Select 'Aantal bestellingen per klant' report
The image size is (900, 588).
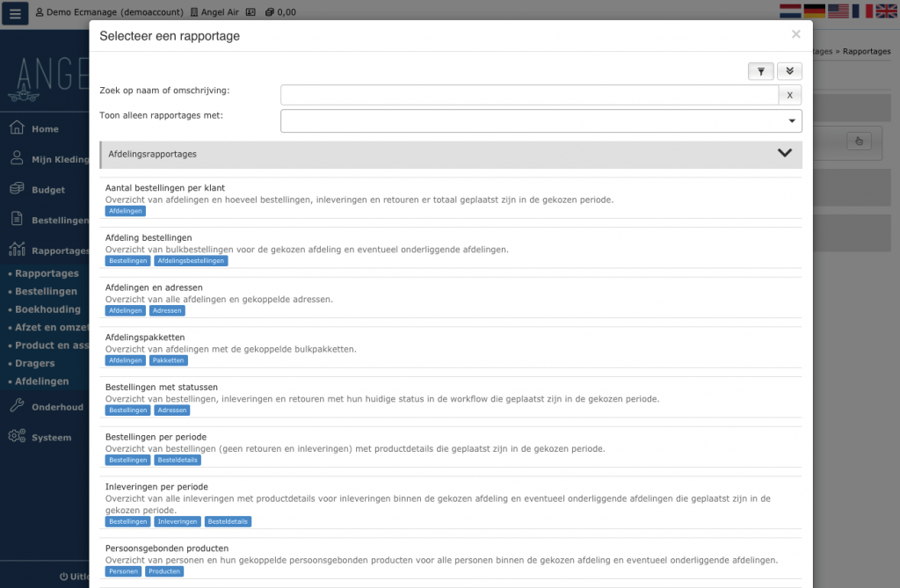165,188
